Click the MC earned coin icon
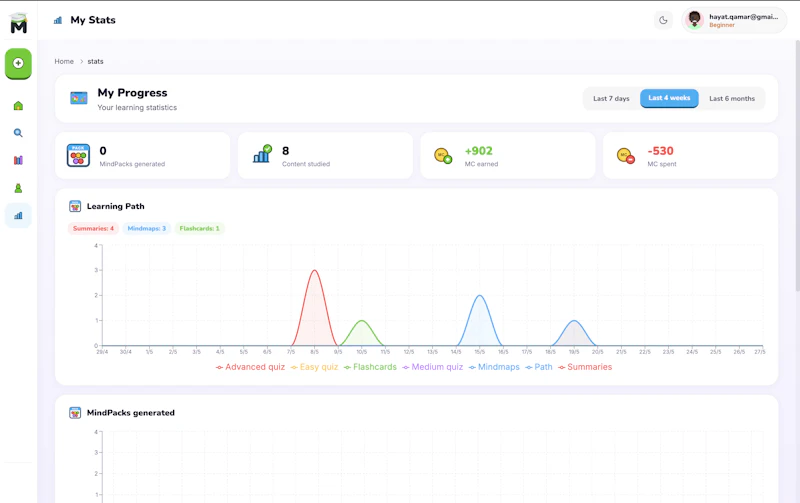The image size is (800, 503). click(443, 156)
